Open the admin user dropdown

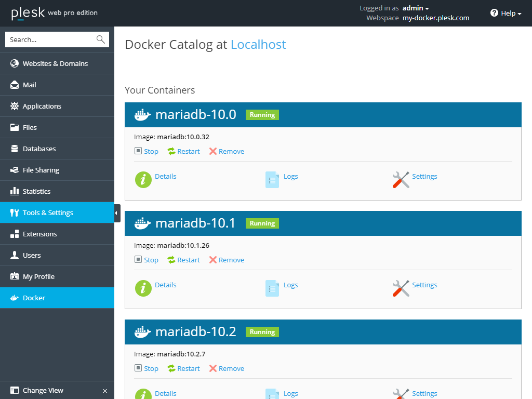[416, 8]
